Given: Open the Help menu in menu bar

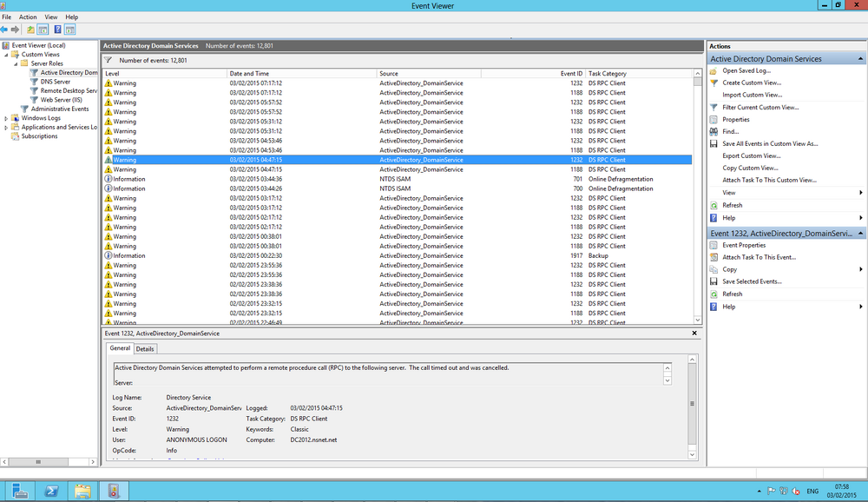Looking at the screenshot, I should pos(71,17).
